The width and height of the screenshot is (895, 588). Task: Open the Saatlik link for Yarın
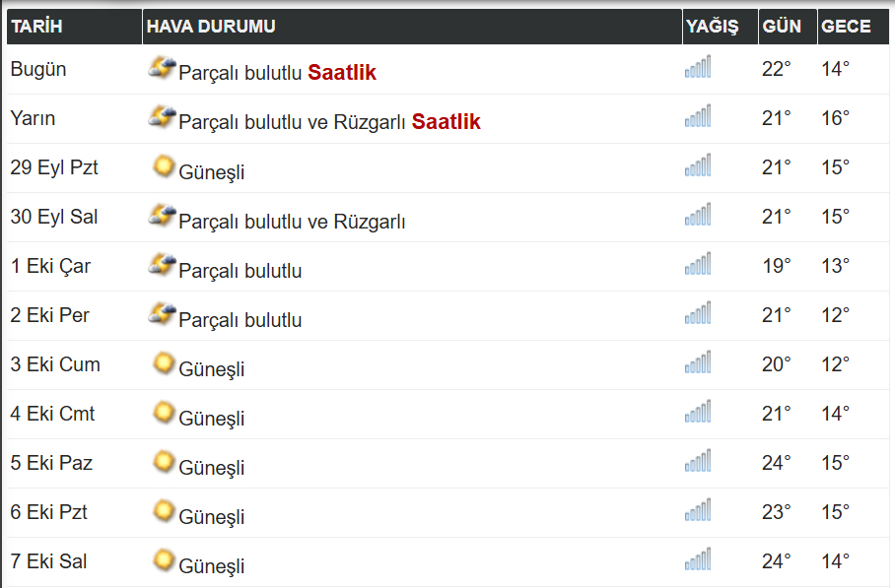point(446,121)
